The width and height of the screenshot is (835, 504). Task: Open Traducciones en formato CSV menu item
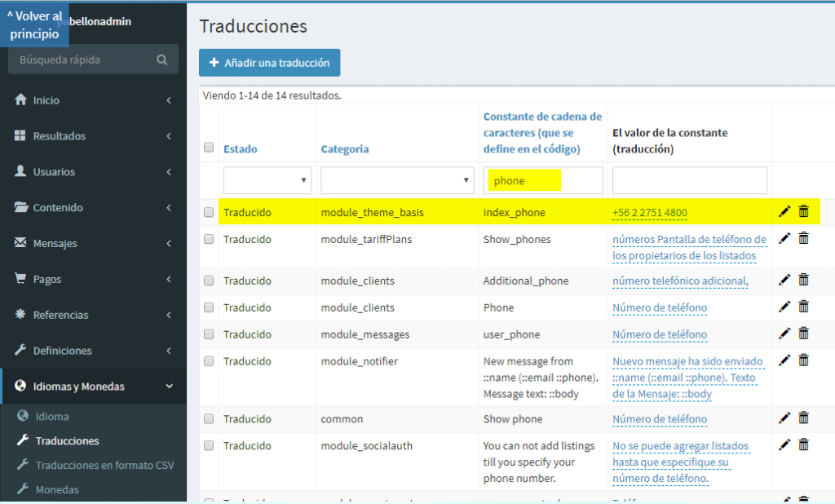click(104, 465)
